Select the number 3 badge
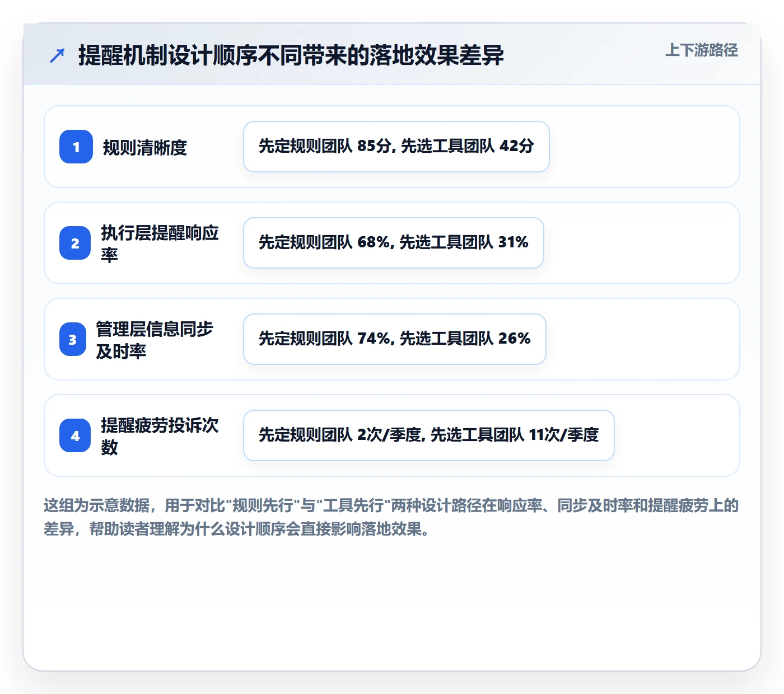This screenshot has height=694, width=784. tap(73, 339)
